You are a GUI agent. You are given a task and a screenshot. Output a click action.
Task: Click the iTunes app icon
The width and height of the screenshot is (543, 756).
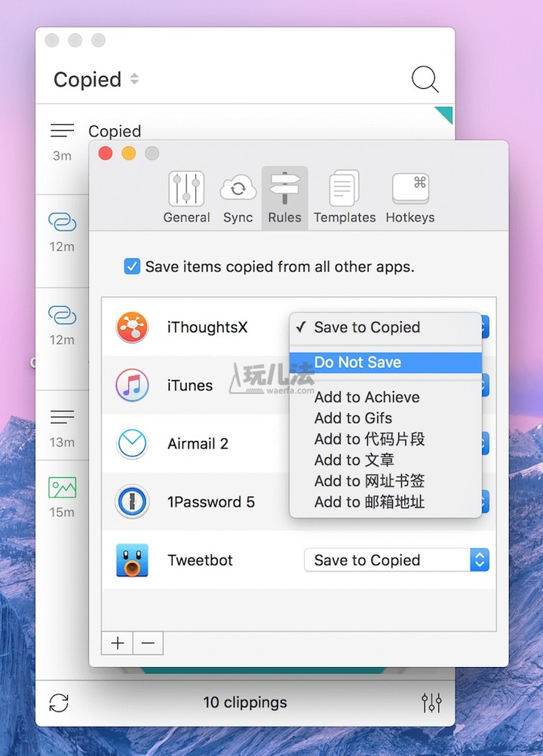[x=132, y=385]
